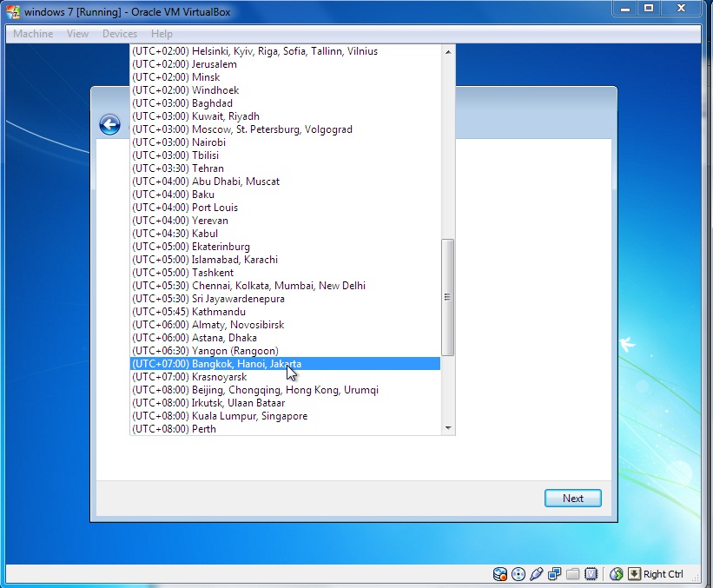Click the shared folders status icon
713x588 pixels.
pyautogui.click(x=572, y=574)
